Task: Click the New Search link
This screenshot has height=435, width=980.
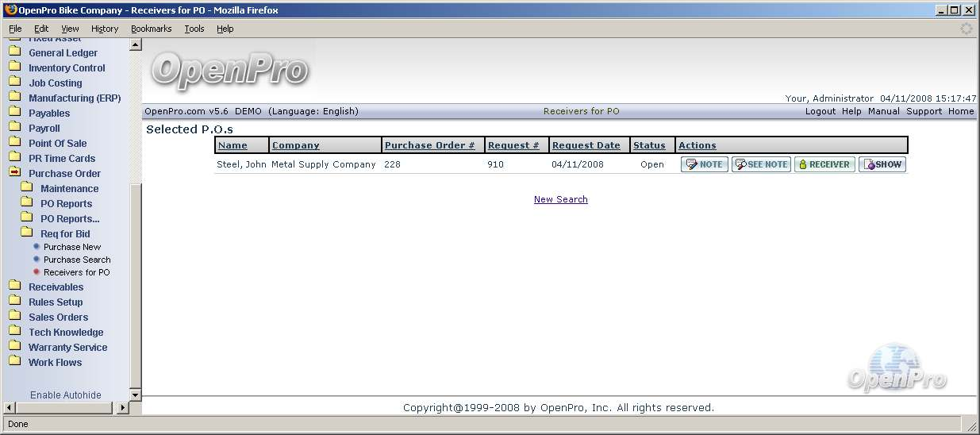Action: [560, 199]
